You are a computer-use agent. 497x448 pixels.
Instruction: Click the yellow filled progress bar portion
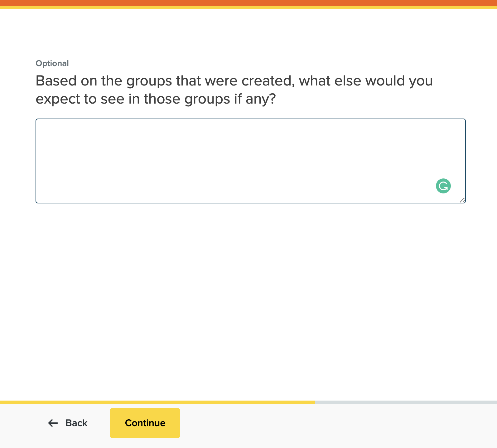[156, 402]
